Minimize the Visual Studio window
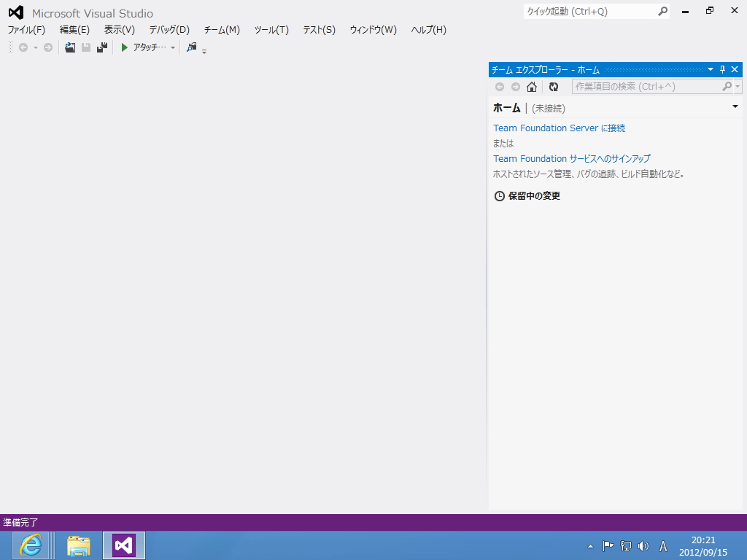 coord(686,12)
